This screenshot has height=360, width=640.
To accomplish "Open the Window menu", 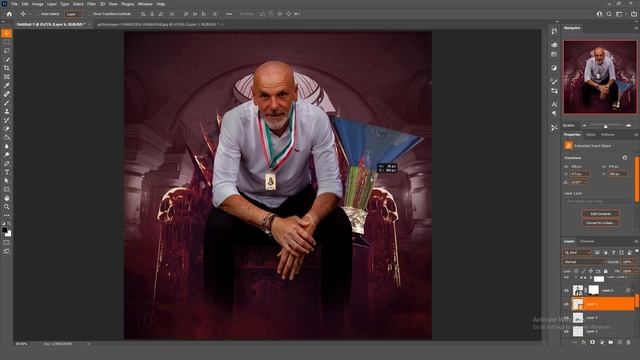I will [145, 4].
